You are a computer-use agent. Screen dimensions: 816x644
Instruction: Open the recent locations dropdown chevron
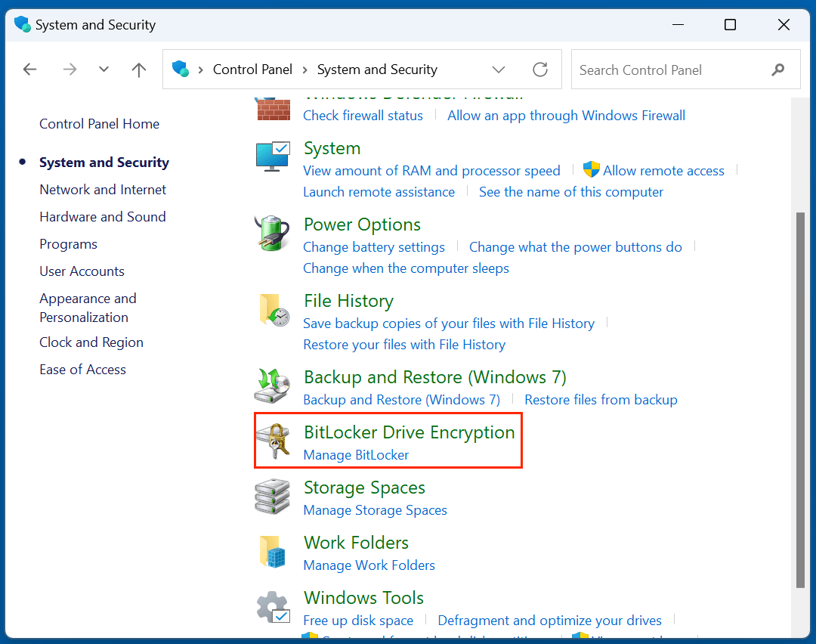104,69
